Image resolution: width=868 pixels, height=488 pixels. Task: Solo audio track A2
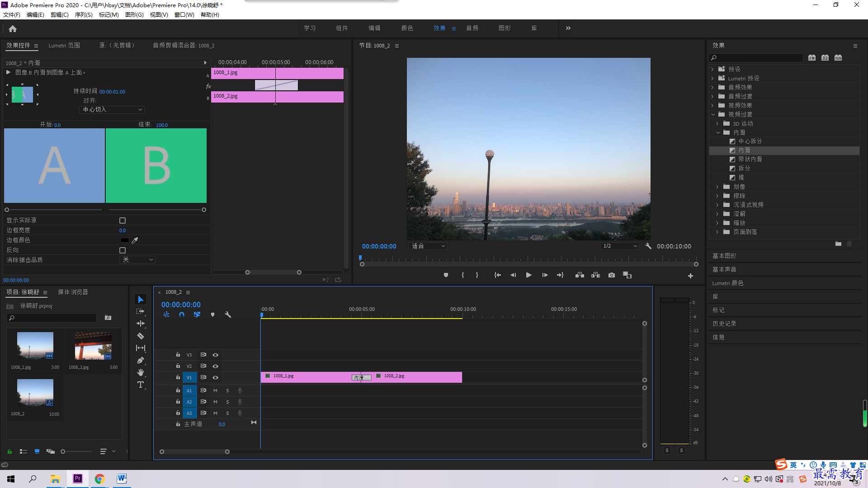click(227, 402)
